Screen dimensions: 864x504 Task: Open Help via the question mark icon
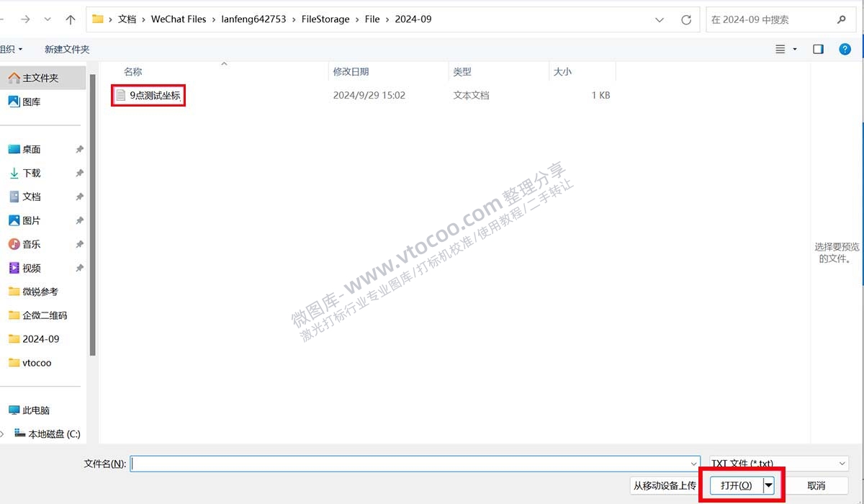(843, 49)
